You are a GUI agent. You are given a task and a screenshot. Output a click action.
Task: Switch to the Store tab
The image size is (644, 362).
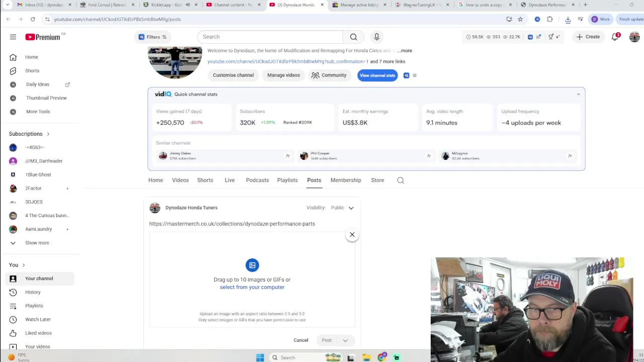377,180
